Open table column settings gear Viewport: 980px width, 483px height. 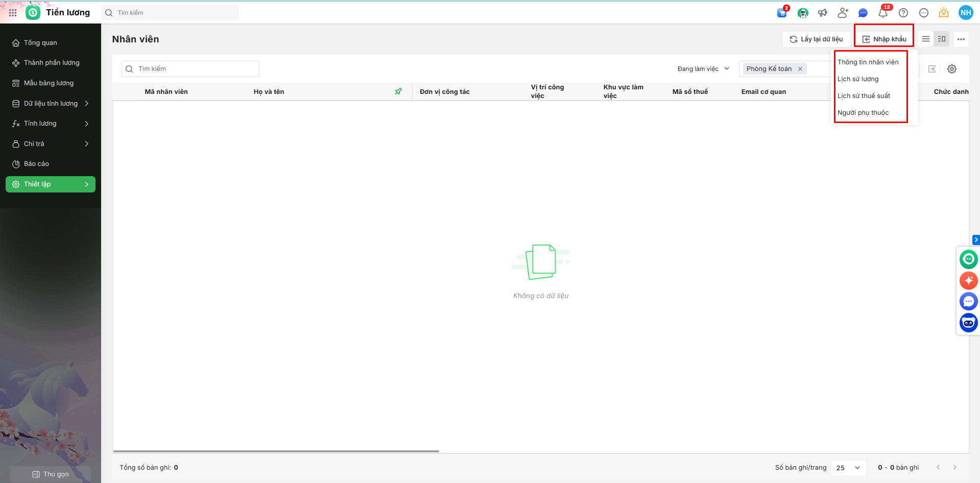pyautogui.click(x=952, y=69)
